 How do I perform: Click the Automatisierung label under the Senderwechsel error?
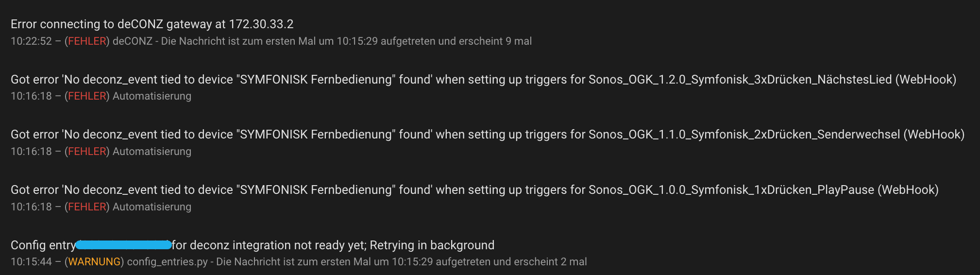[152, 152]
